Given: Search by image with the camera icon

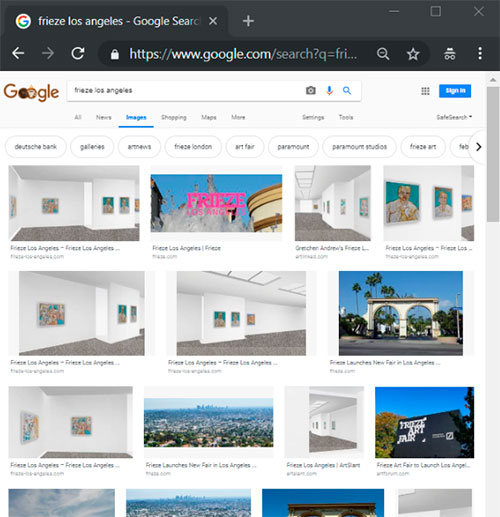Looking at the screenshot, I should coord(311,90).
